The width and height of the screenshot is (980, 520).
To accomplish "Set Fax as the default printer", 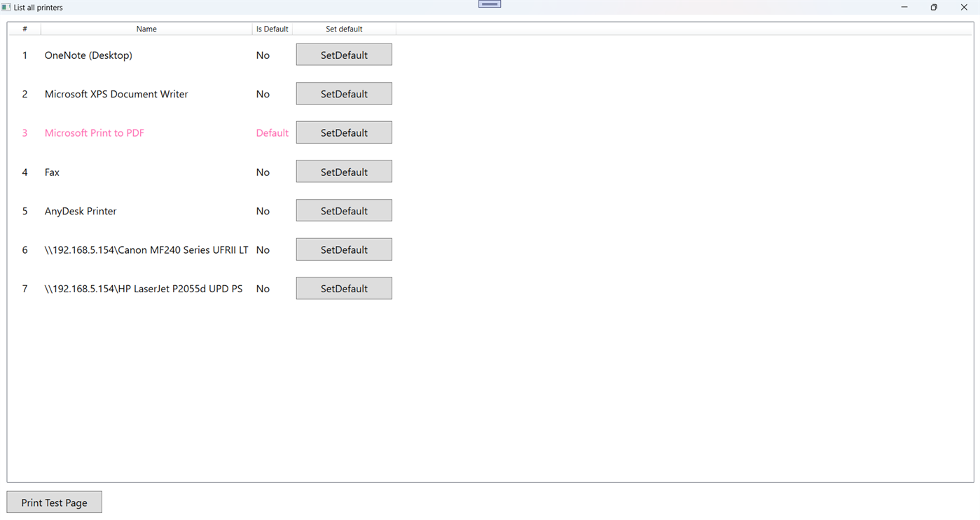I will [x=343, y=171].
